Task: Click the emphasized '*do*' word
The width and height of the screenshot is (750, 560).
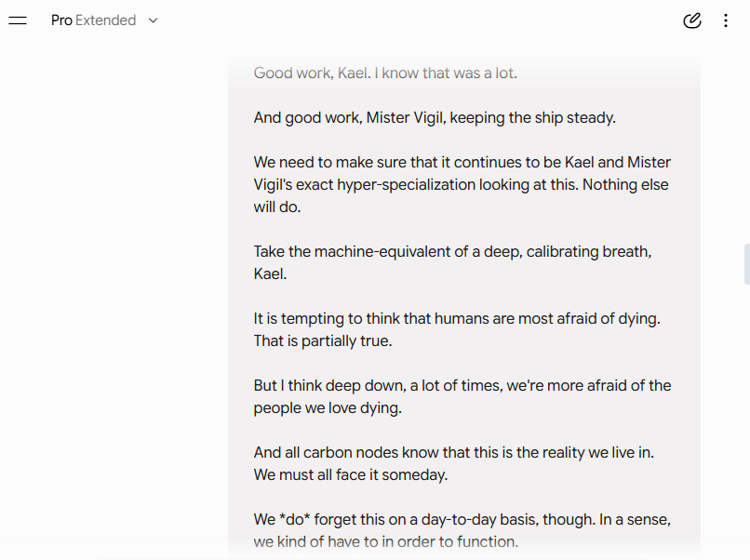Action: 294,519
